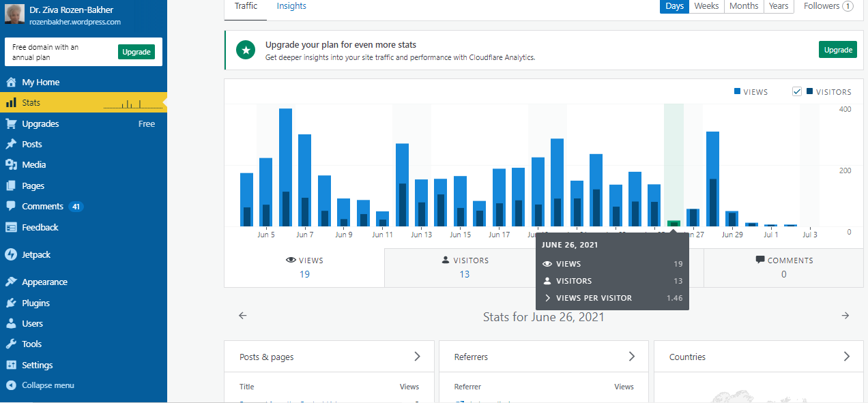Click the tallest chart bar for Jun 6
868x403 pixels.
pos(285,167)
